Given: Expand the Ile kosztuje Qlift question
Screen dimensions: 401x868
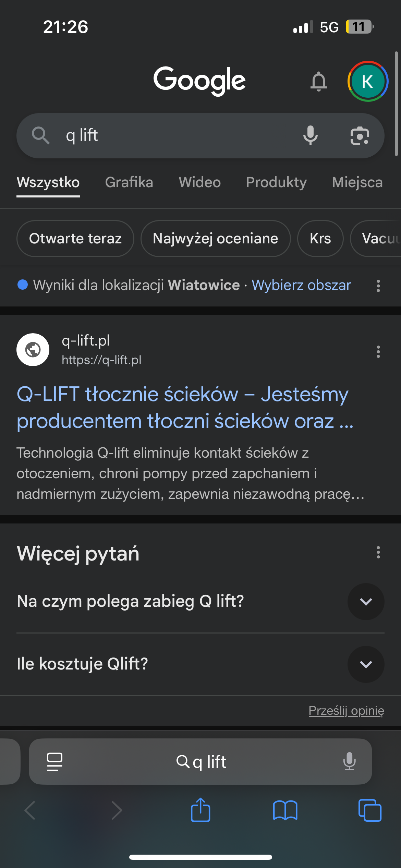Looking at the screenshot, I should (x=366, y=664).
